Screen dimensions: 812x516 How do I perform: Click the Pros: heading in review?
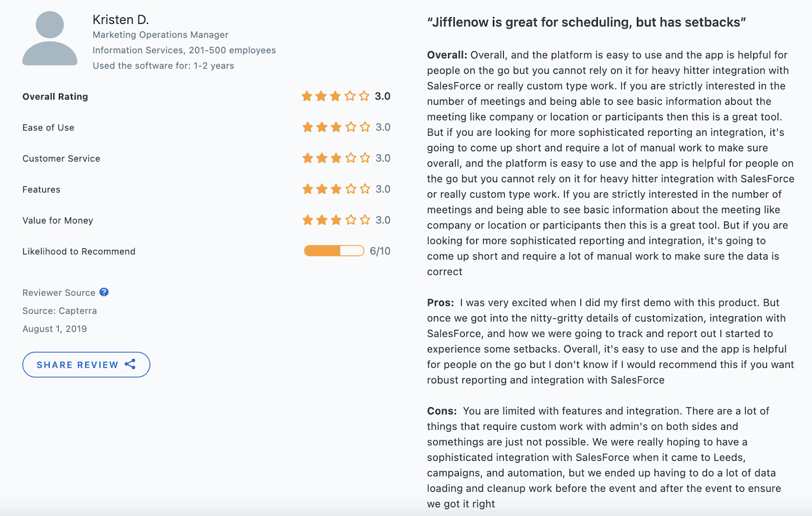pos(441,303)
